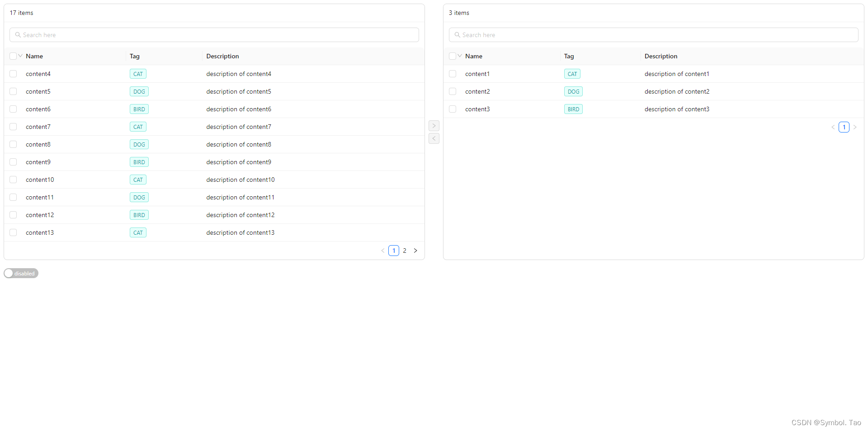Click the DOG tag of content8

click(x=139, y=144)
